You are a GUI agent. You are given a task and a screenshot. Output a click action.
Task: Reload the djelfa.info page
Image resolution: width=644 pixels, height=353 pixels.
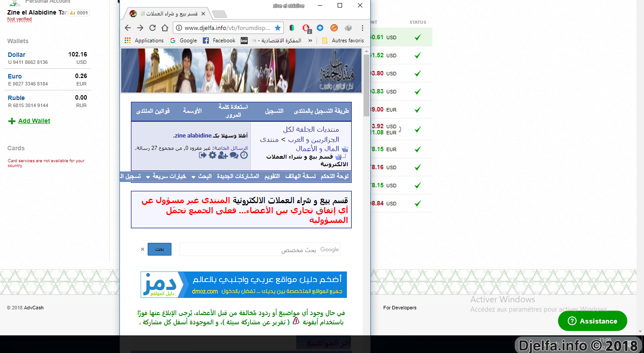pyautogui.click(x=153, y=28)
